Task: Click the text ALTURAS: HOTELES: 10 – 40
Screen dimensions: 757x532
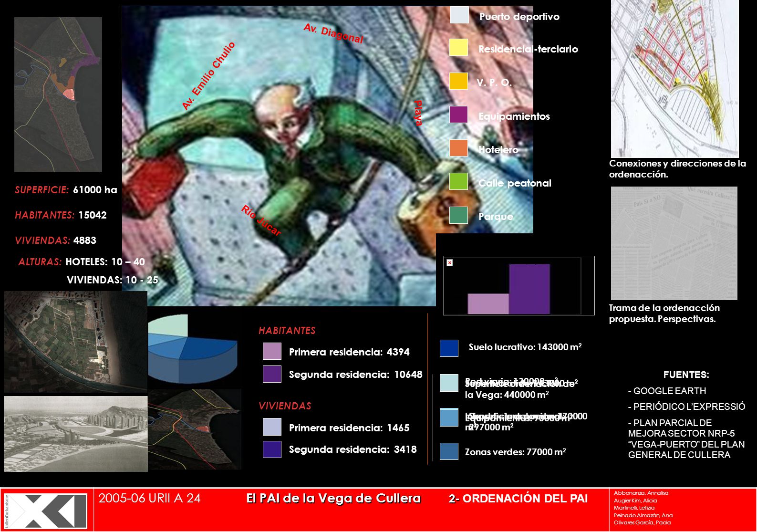Action: (x=82, y=262)
